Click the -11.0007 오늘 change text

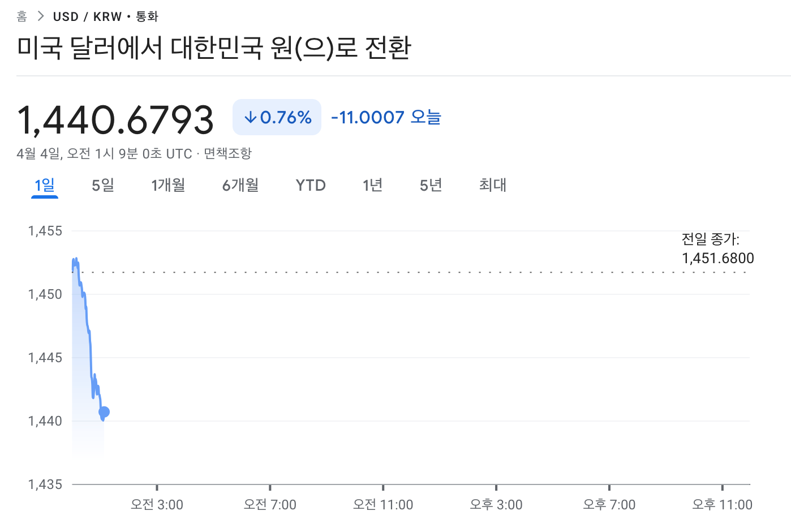(x=386, y=117)
